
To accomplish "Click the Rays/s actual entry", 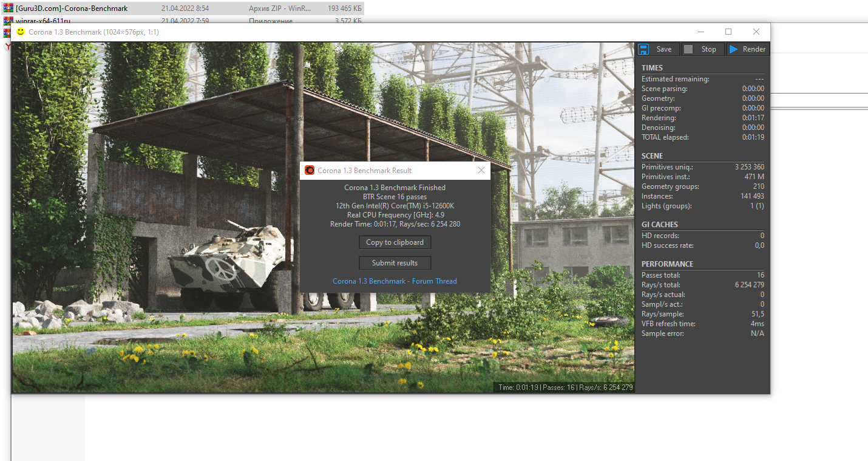I will [x=703, y=295].
